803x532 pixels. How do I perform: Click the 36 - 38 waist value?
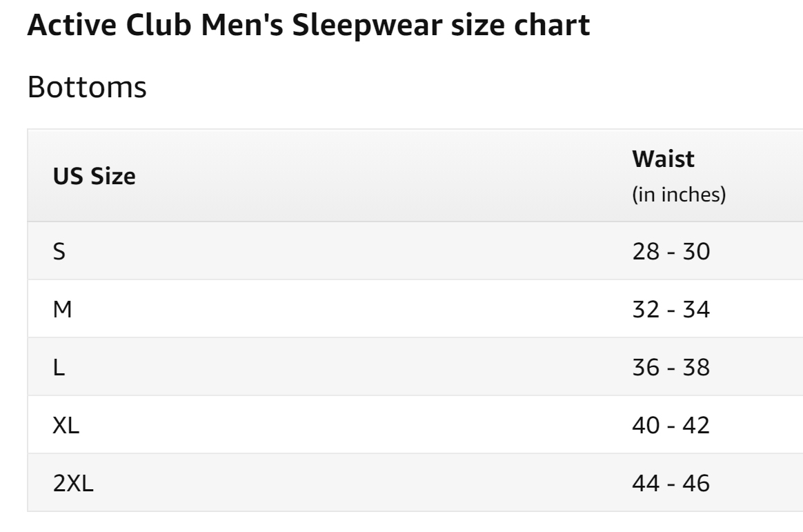click(x=671, y=367)
